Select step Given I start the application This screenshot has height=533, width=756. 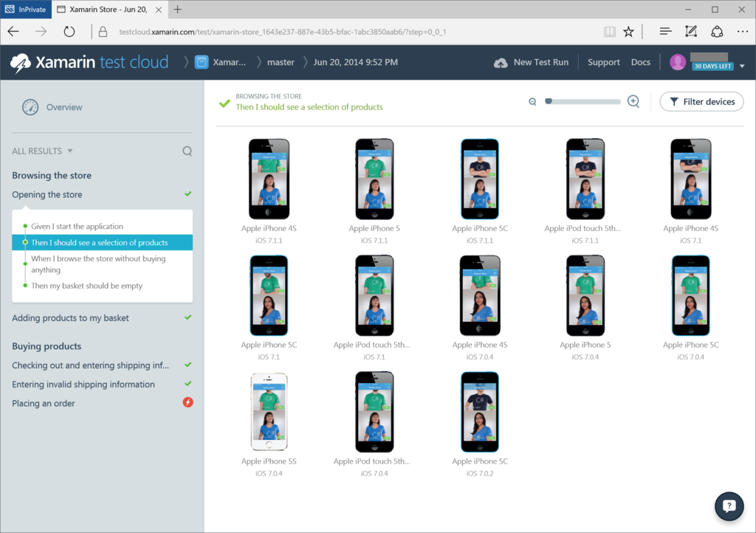point(77,227)
